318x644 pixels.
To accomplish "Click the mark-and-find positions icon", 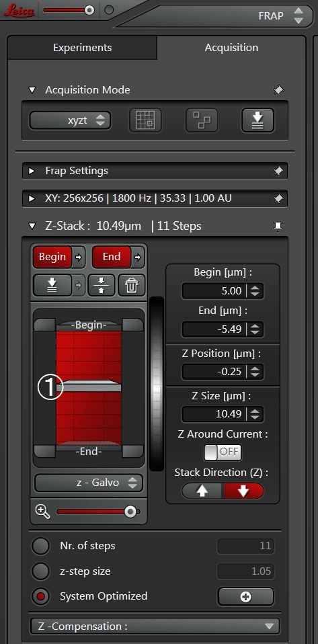I will [x=201, y=120].
